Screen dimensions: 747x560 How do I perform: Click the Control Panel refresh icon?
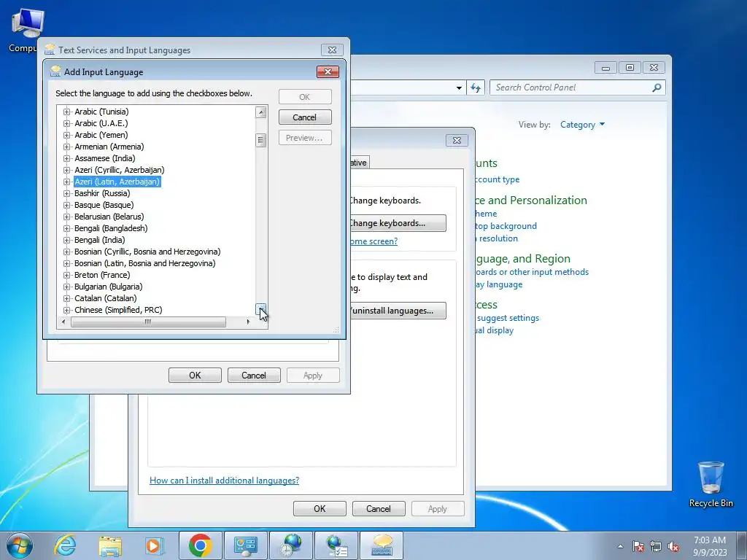coord(476,87)
